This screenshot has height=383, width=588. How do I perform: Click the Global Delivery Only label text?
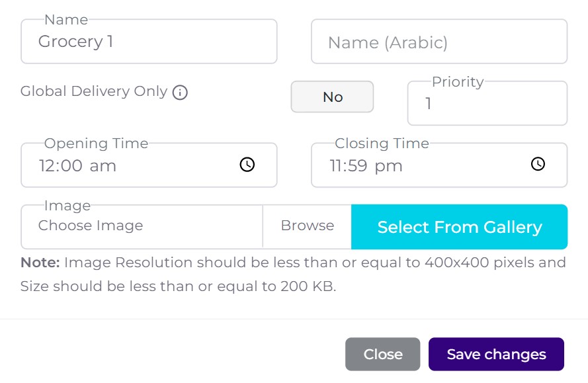pyautogui.click(x=94, y=91)
